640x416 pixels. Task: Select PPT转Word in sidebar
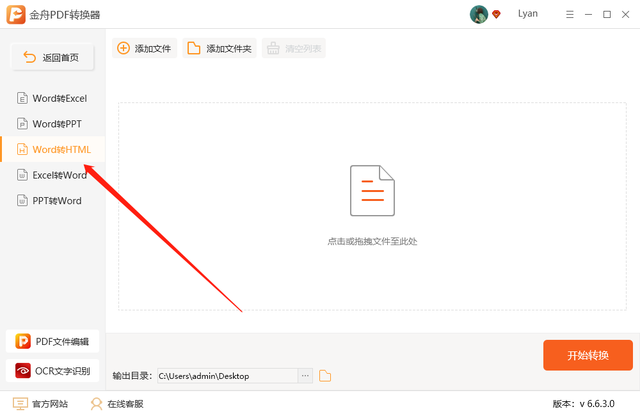pyautogui.click(x=53, y=200)
